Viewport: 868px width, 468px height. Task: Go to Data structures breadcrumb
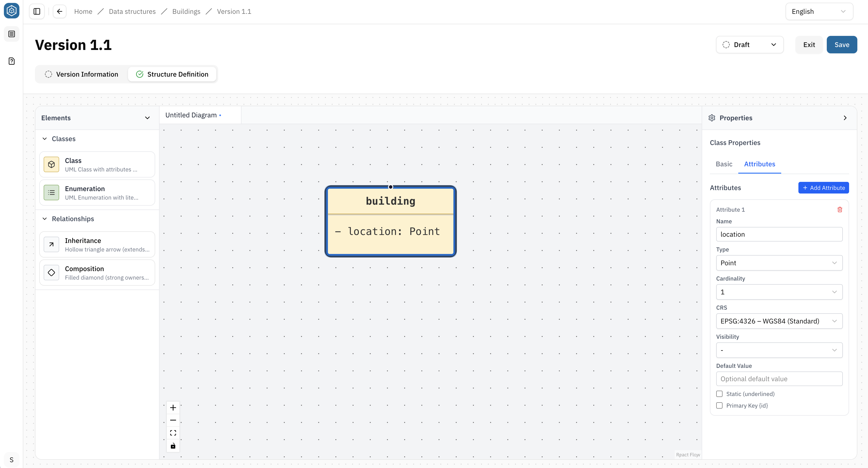coord(132,11)
